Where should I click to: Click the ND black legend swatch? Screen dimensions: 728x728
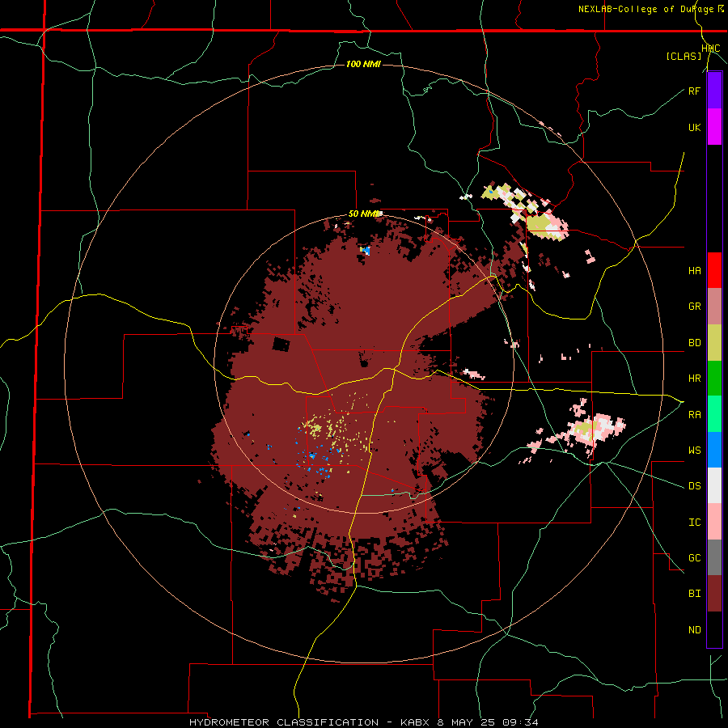click(x=714, y=629)
